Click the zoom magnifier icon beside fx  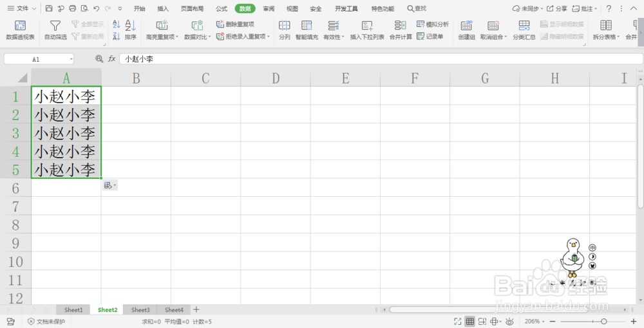pos(99,59)
